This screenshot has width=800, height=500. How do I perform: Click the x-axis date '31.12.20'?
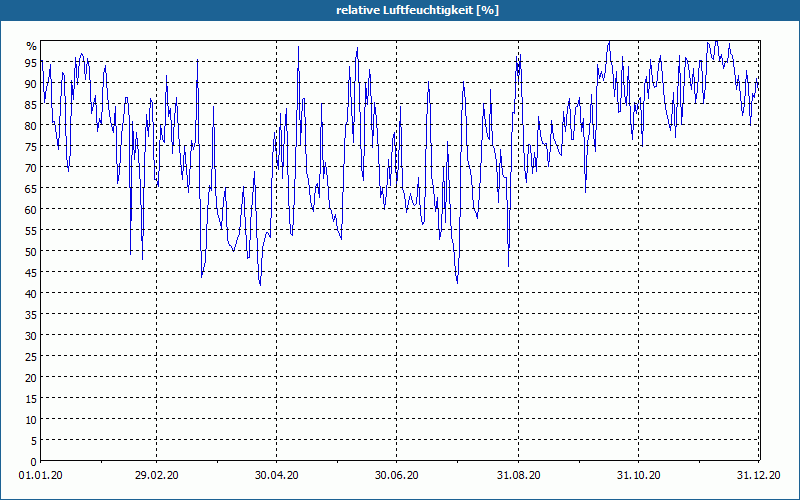[x=758, y=476]
